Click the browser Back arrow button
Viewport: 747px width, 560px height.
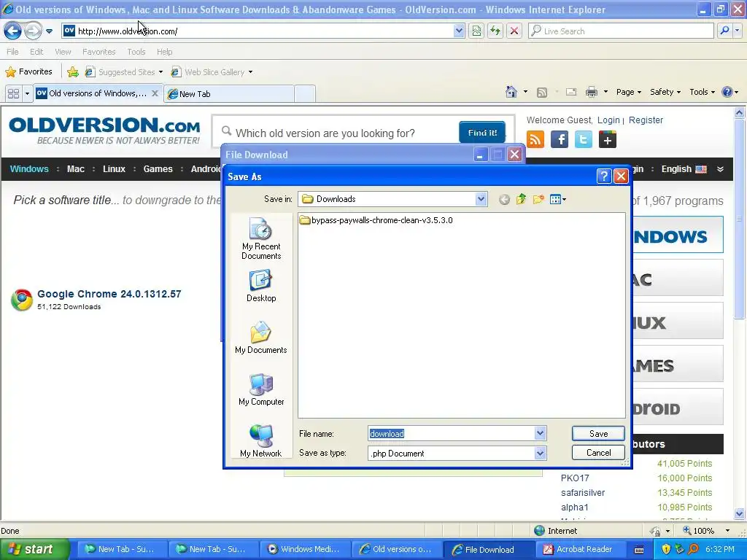tap(12, 31)
